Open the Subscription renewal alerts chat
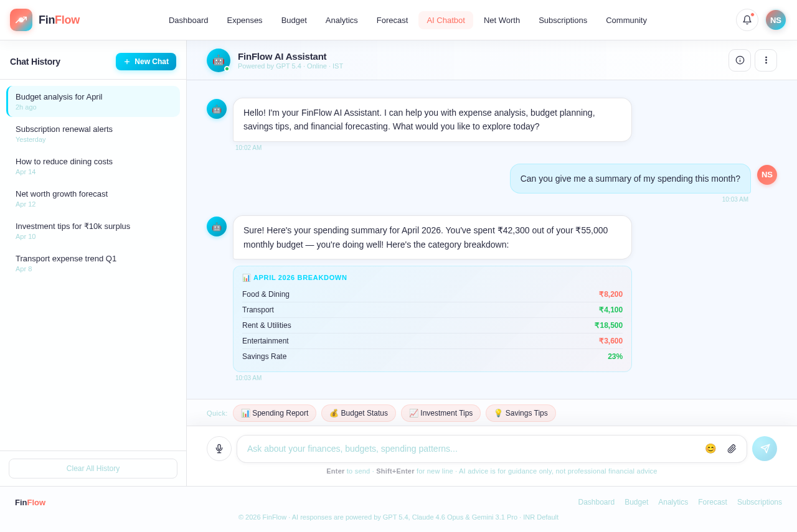This screenshot has height=532, width=797. click(x=93, y=134)
